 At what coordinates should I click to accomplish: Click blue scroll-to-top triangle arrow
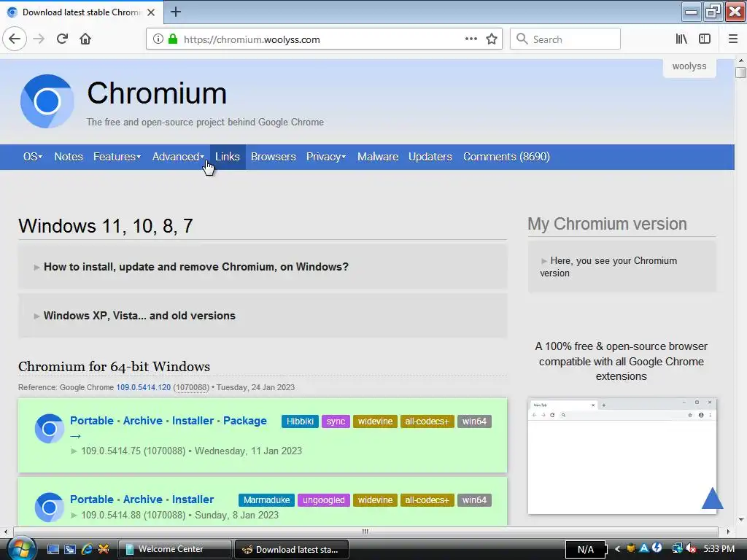click(x=712, y=497)
